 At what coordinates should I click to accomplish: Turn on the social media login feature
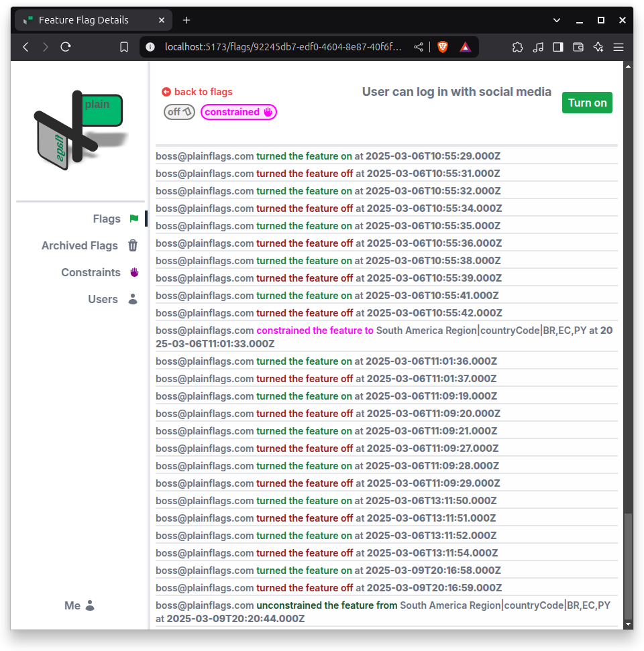587,103
